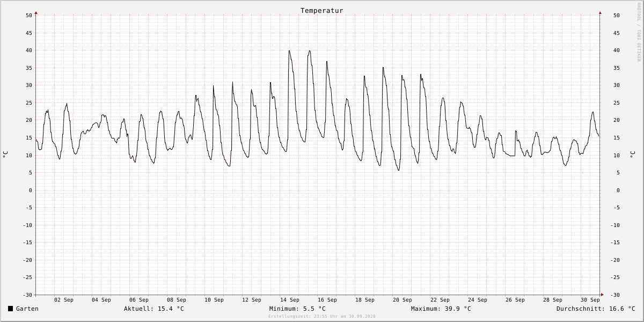The height and width of the screenshot is (322, 644).
Task: Click the '28 Sep' date label
Action: point(553,300)
